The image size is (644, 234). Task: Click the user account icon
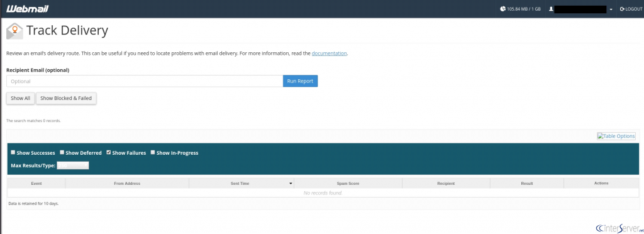coord(551,9)
